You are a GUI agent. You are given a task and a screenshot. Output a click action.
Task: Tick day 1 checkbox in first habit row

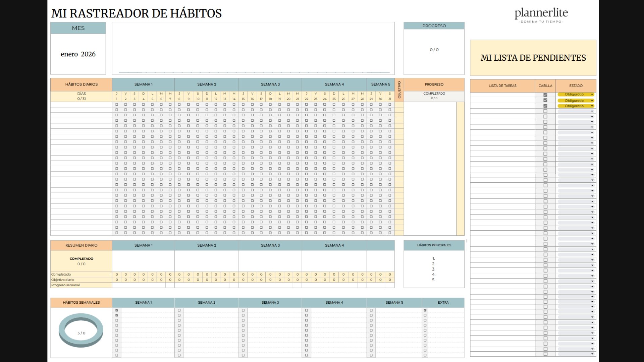click(x=117, y=105)
